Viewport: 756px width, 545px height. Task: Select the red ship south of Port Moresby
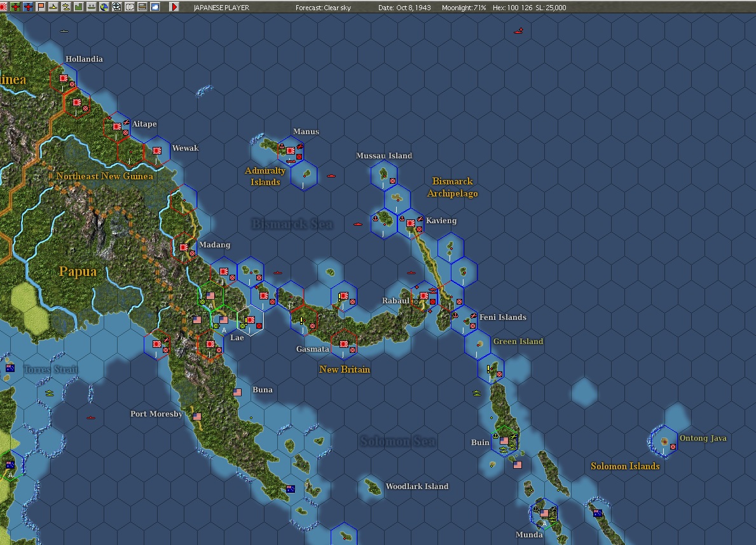(x=91, y=418)
